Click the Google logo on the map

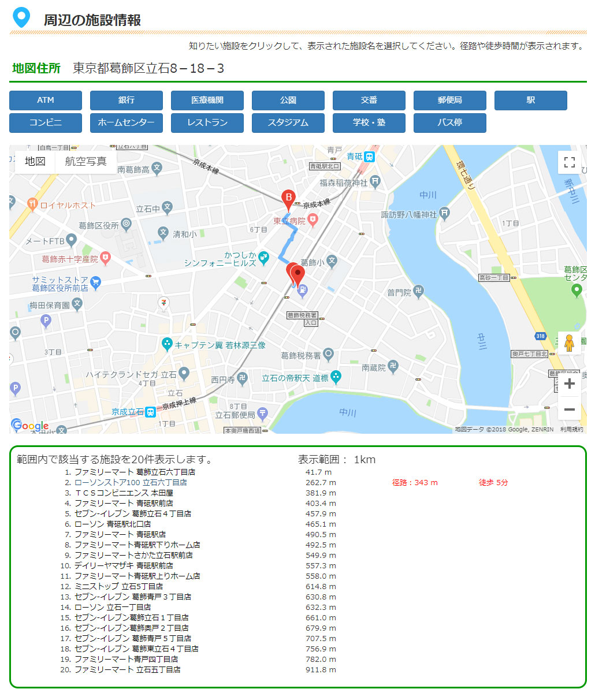pos(30,426)
